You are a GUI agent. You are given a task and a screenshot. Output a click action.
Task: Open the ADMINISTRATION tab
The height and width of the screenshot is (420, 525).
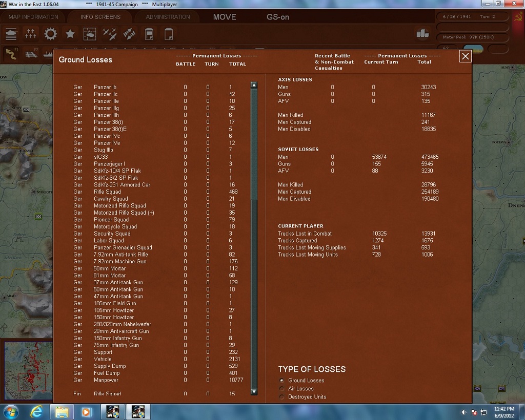(x=168, y=17)
